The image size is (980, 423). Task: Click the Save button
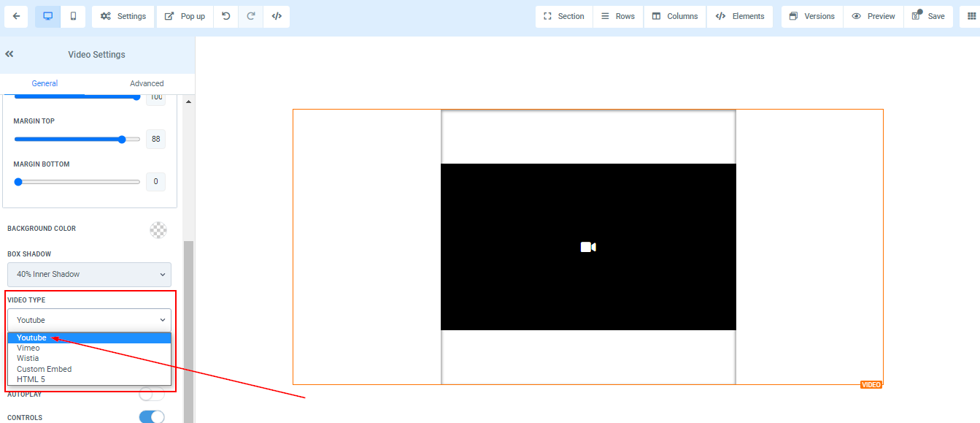(928, 16)
